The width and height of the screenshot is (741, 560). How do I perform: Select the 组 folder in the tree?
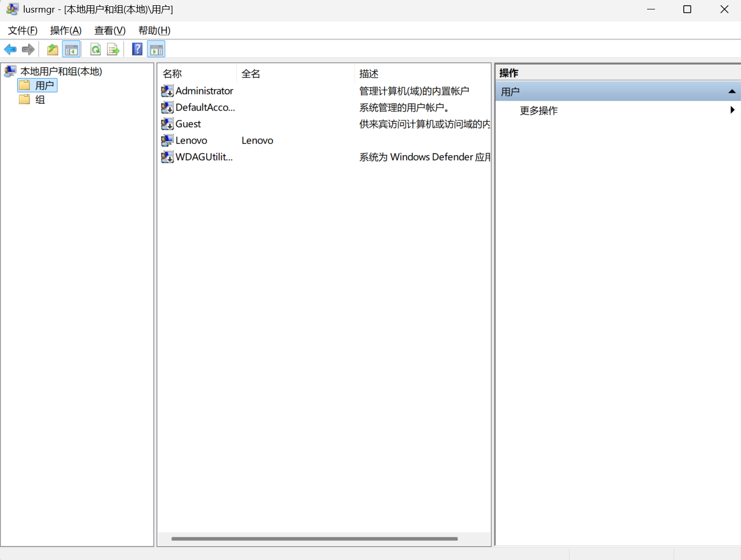pyautogui.click(x=40, y=100)
